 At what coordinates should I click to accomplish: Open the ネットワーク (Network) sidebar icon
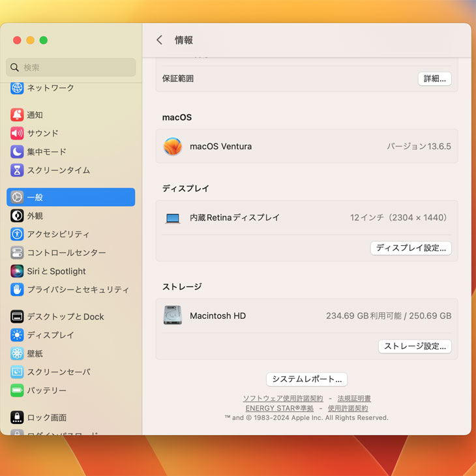coord(17,88)
